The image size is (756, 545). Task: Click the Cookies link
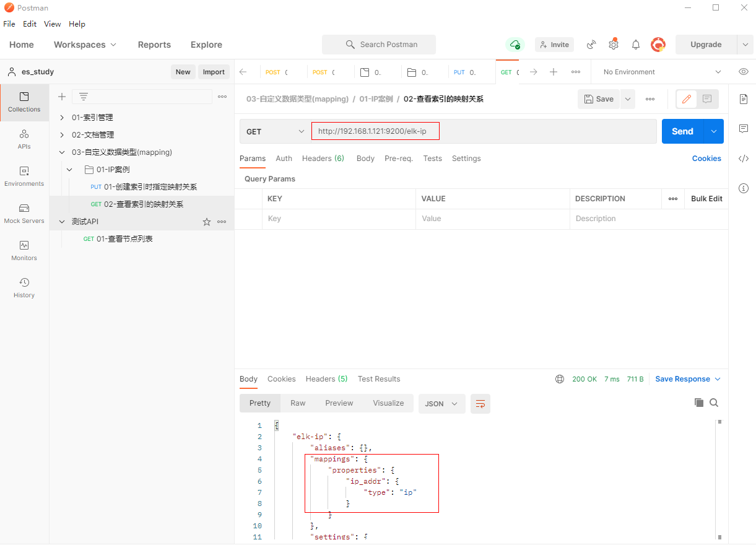[x=706, y=159]
